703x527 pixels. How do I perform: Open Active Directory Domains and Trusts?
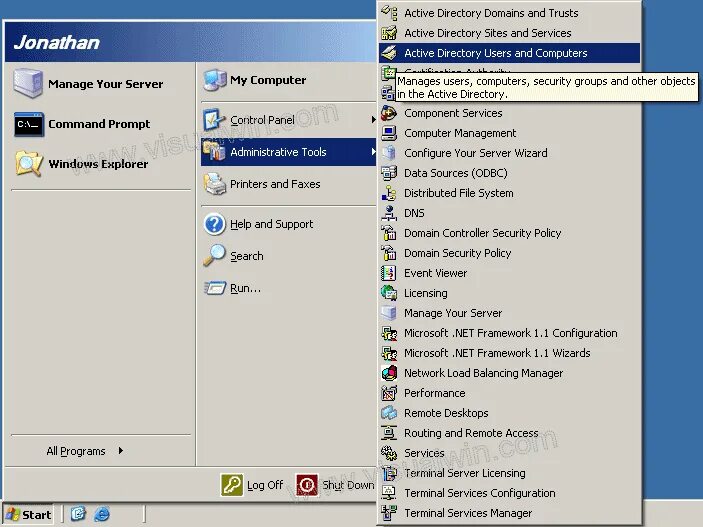(509, 13)
